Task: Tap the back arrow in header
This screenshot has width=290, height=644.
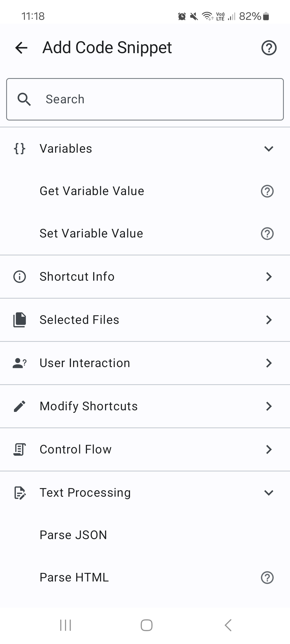Action: tap(21, 48)
